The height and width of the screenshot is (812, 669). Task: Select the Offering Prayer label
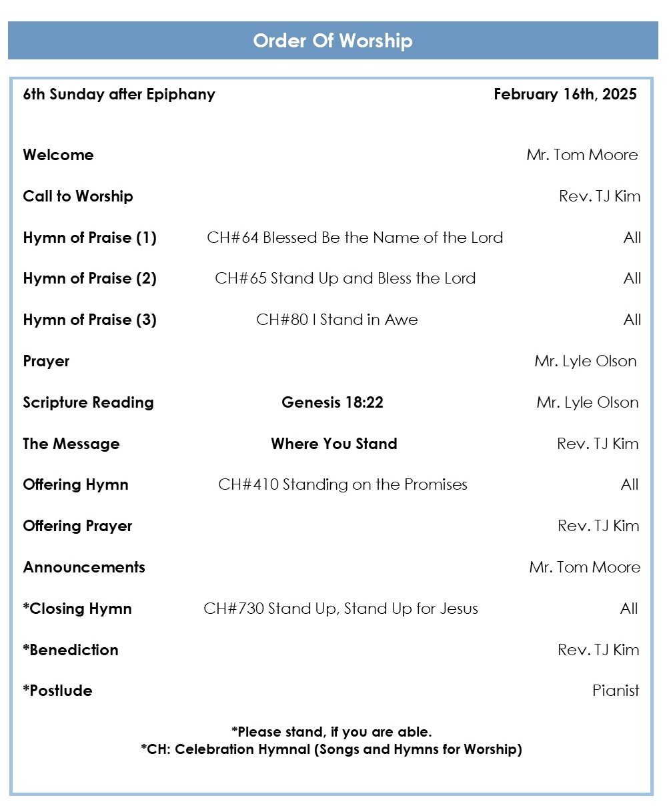[77, 526]
